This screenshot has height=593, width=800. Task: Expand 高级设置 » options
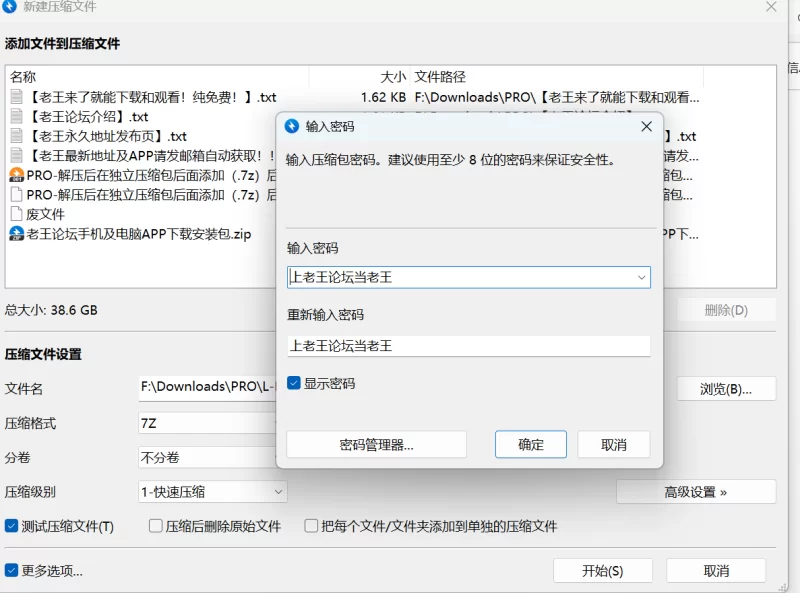696,492
